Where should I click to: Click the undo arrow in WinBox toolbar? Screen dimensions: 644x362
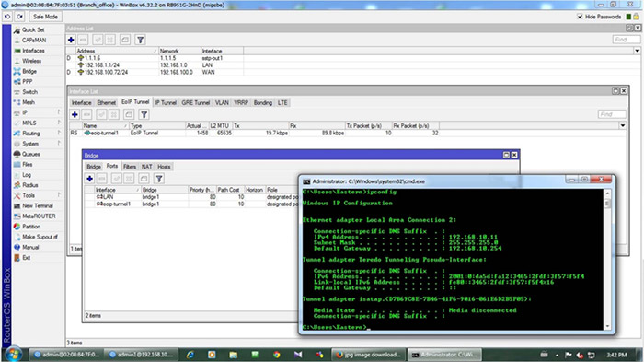7,17
